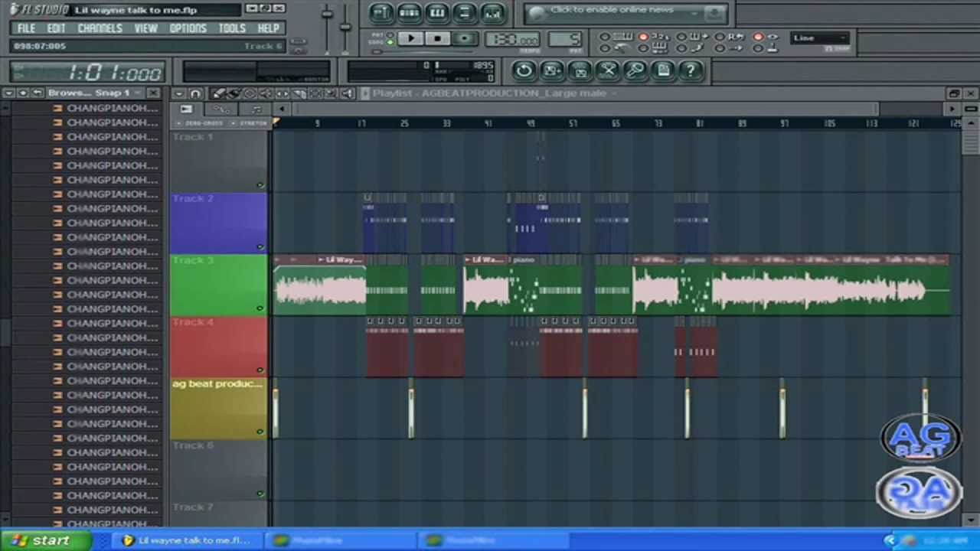Open the Zero-Cross option dropdown

tap(200, 123)
